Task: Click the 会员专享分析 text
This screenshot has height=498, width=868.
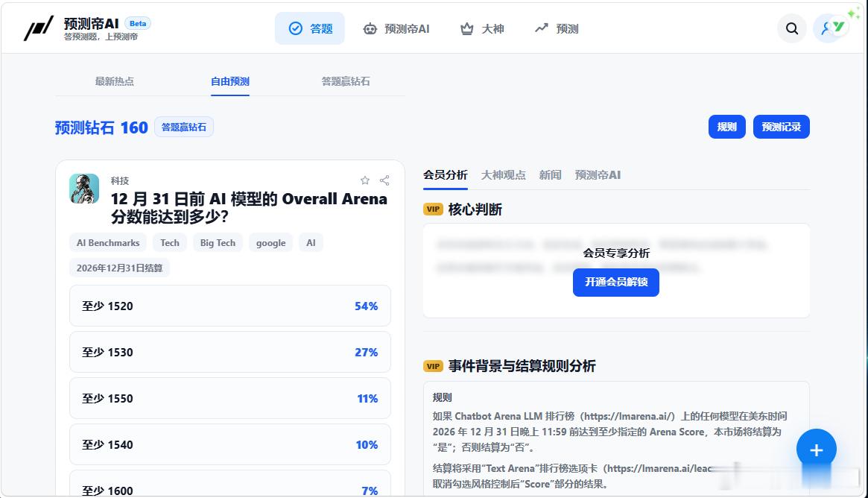Action: tap(616, 253)
